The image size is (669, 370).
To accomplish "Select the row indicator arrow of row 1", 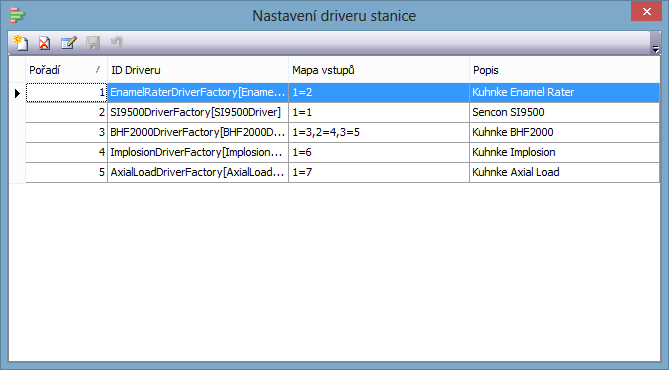I will (x=17, y=93).
